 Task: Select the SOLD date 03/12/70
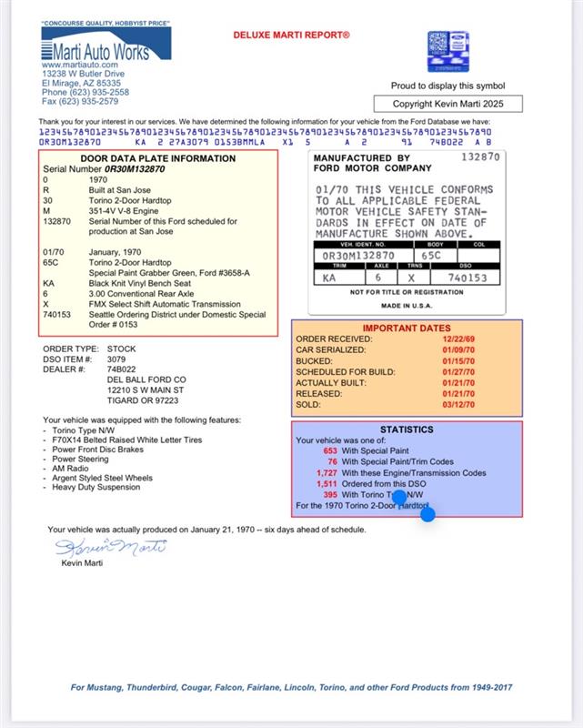458,405
